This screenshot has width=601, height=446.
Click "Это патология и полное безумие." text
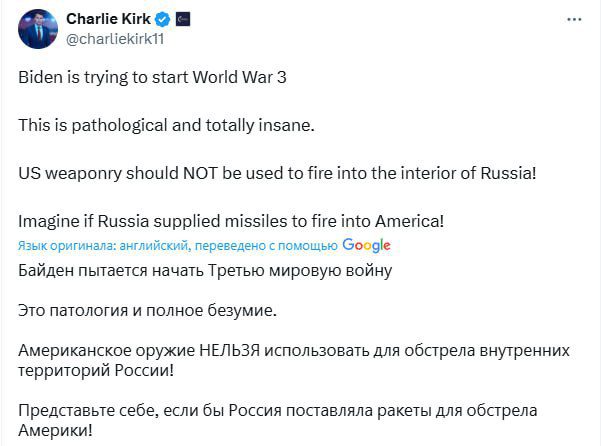tap(147, 310)
